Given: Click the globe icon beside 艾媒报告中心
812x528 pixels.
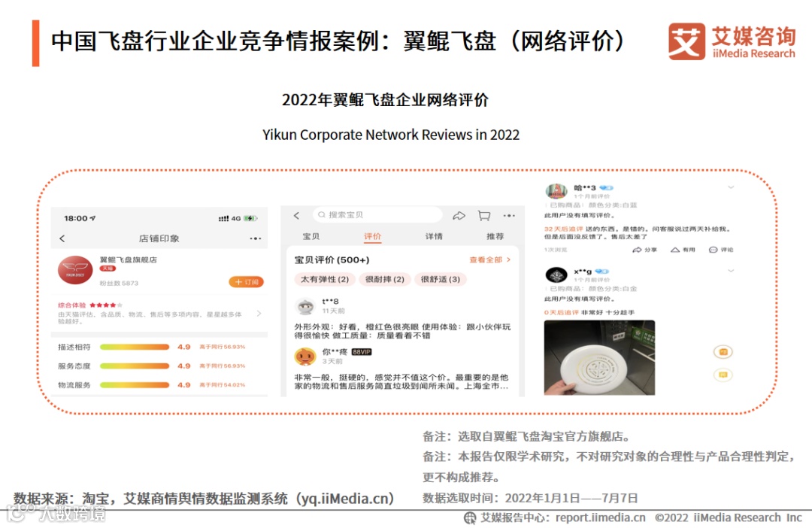Looking at the screenshot, I should pyautogui.click(x=470, y=517).
